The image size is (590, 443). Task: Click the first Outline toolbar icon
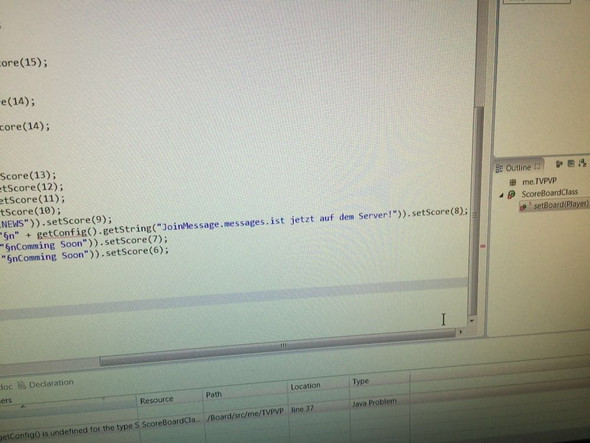pos(559,164)
